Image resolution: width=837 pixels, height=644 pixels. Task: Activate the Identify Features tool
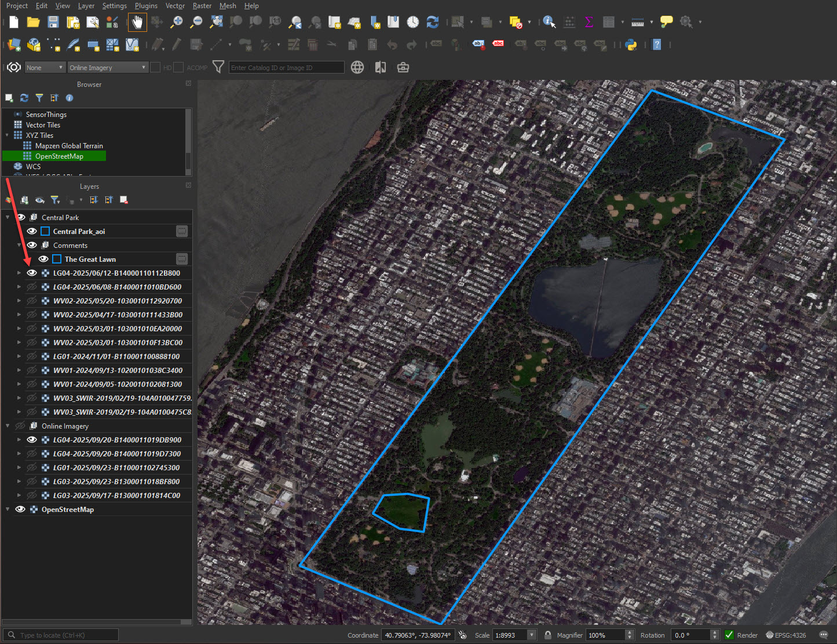(x=549, y=22)
